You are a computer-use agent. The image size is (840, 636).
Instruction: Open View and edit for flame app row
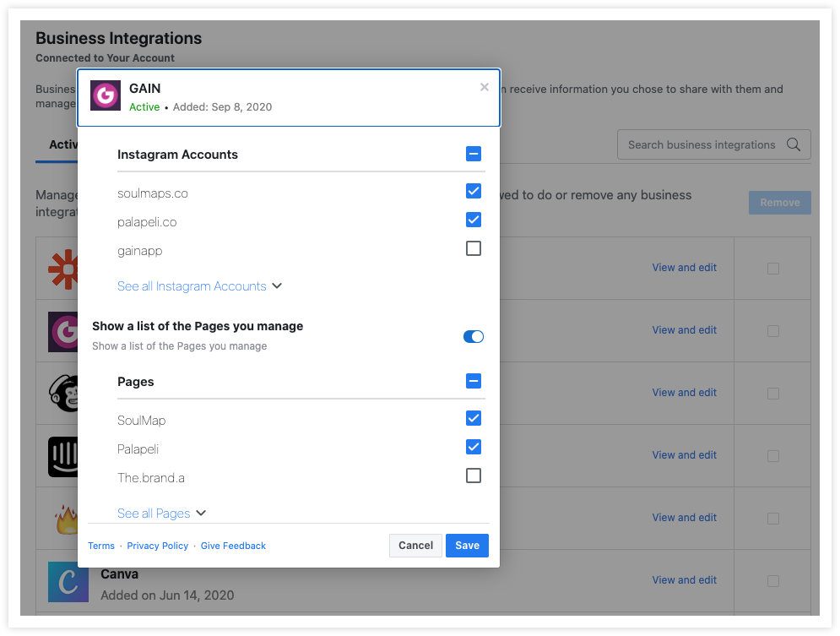684,518
